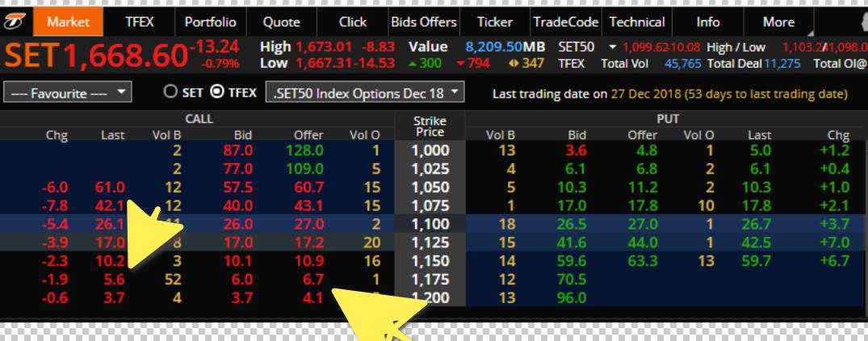This screenshot has height=341, width=868.
Task: Click strike price 1,150
Action: tap(430, 261)
